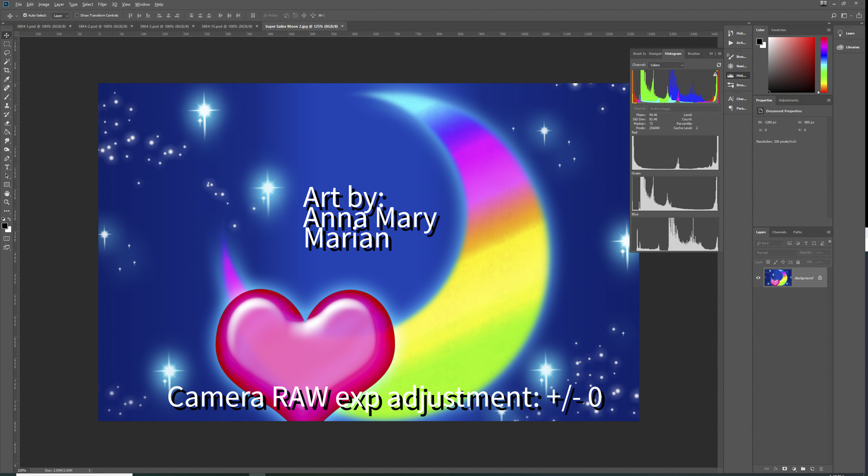Refresh the histogram using the refresh icon

(x=719, y=65)
